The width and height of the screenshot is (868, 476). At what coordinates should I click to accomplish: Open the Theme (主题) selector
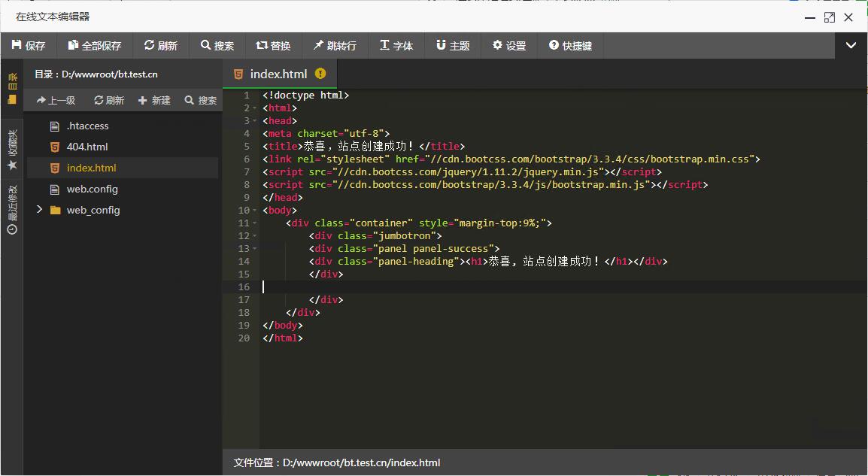point(453,46)
